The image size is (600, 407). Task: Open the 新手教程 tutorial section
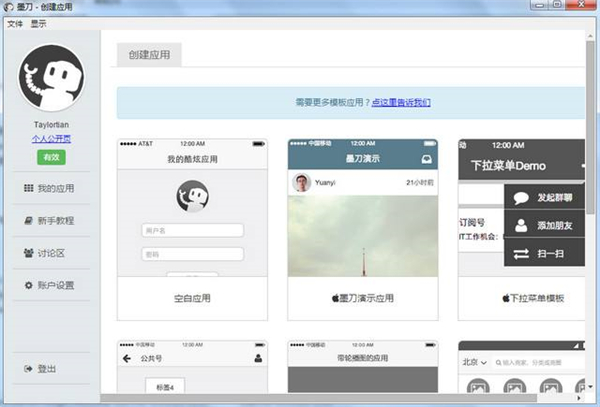51,220
